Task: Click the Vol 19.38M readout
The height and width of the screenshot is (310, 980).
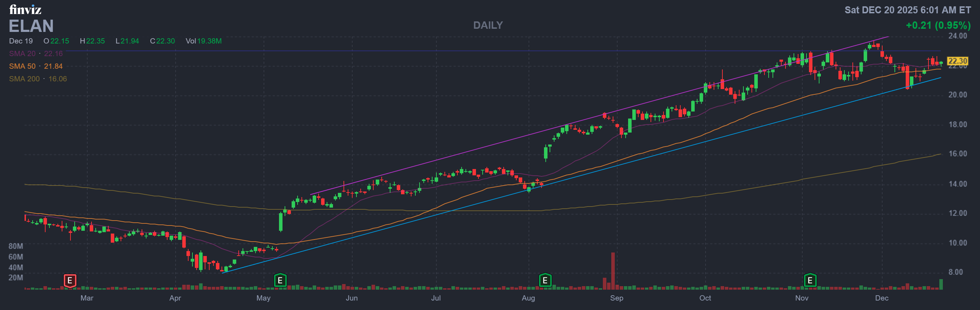Action: 204,41
